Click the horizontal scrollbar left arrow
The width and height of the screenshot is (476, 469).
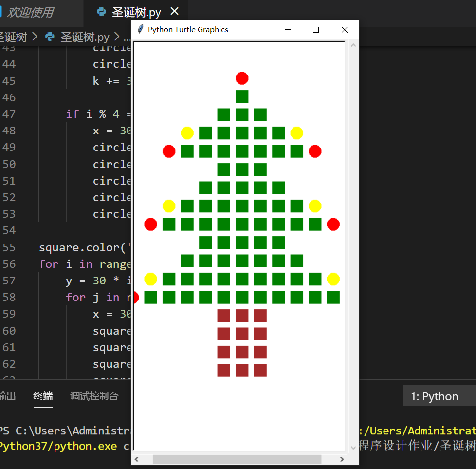(137, 459)
